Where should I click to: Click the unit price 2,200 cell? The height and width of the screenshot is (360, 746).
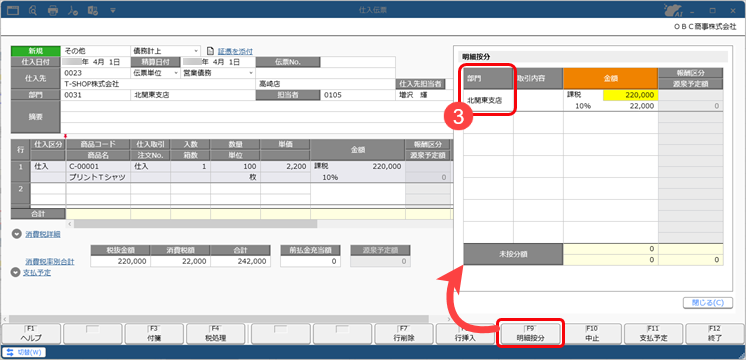coord(285,166)
